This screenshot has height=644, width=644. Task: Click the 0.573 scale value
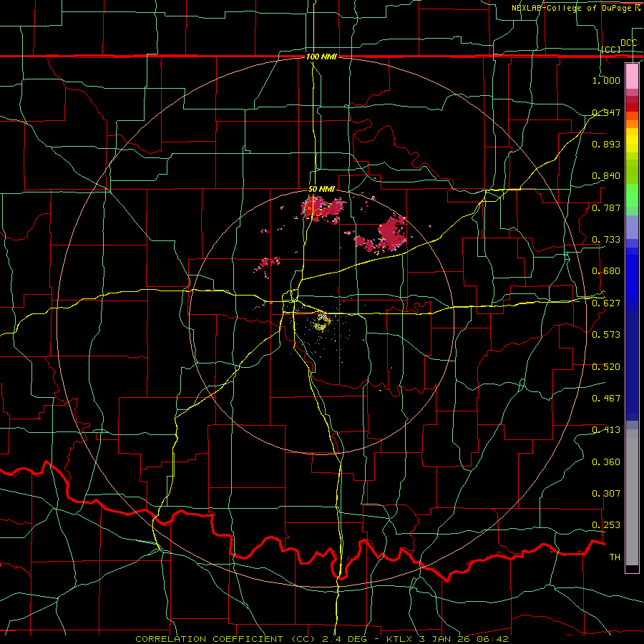(606, 335)
